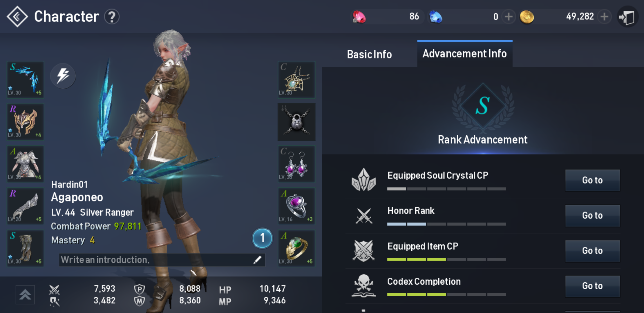
Task: Add blue diamonds with the plus button
Action: click(x=509, y=17)
